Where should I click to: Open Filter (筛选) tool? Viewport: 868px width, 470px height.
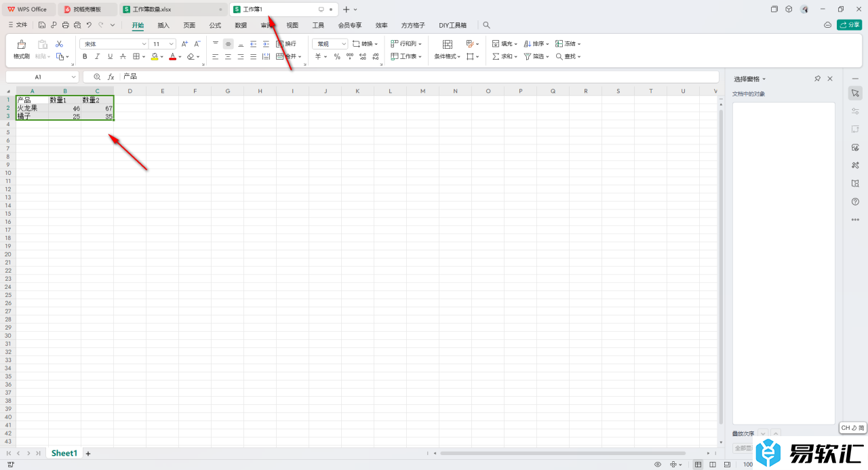536,56
